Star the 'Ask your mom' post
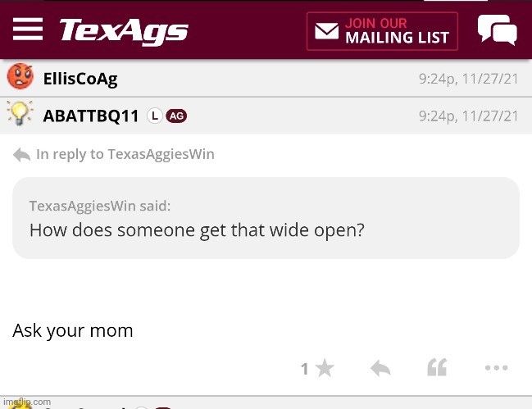The width and height of the screenshot is (532, 409). click(x=325, y=368)
